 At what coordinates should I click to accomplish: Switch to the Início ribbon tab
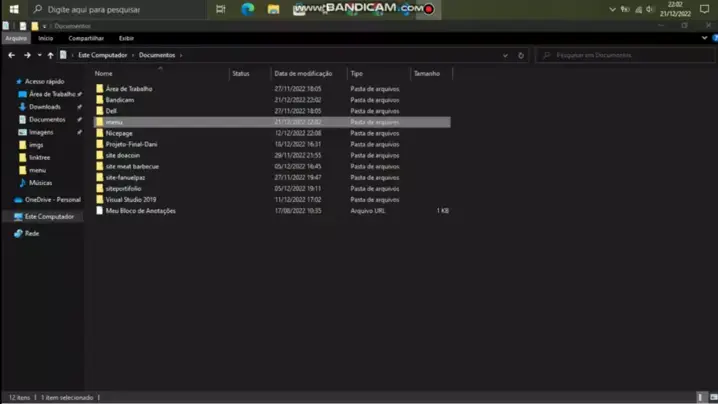click(x=46, y=38)
